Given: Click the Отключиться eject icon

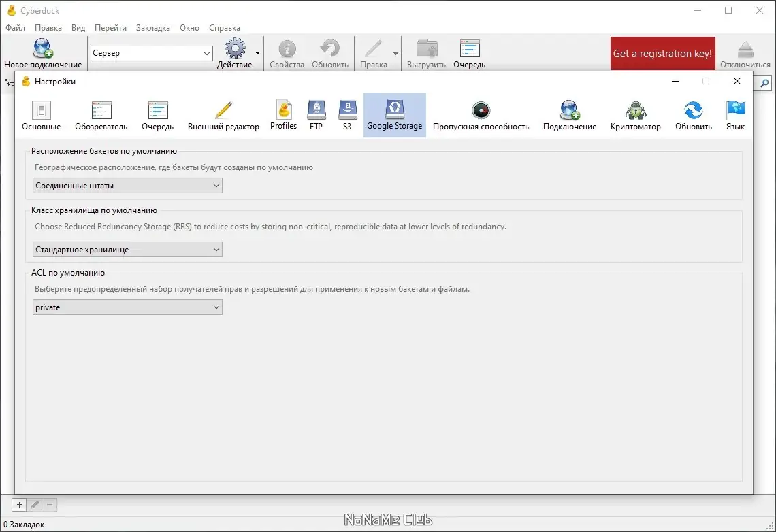Looking at the screenshot, I should point(745,49).
